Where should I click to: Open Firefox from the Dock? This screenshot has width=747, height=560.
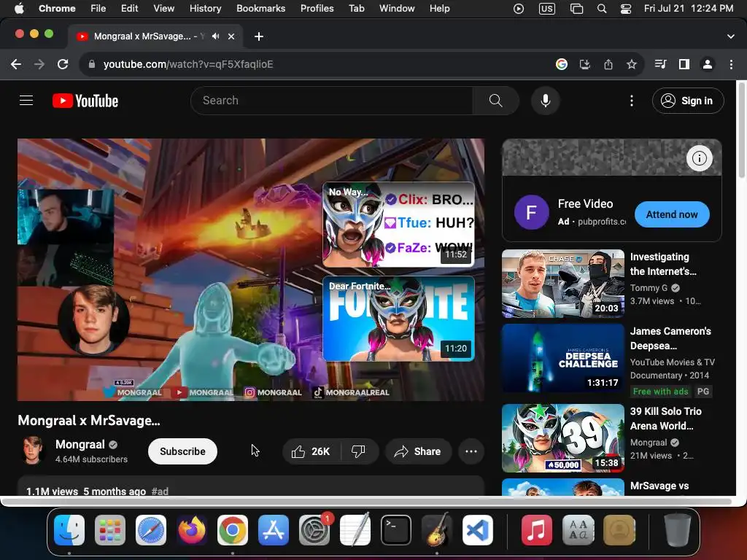pyautogui.click(x=192, y=530)
